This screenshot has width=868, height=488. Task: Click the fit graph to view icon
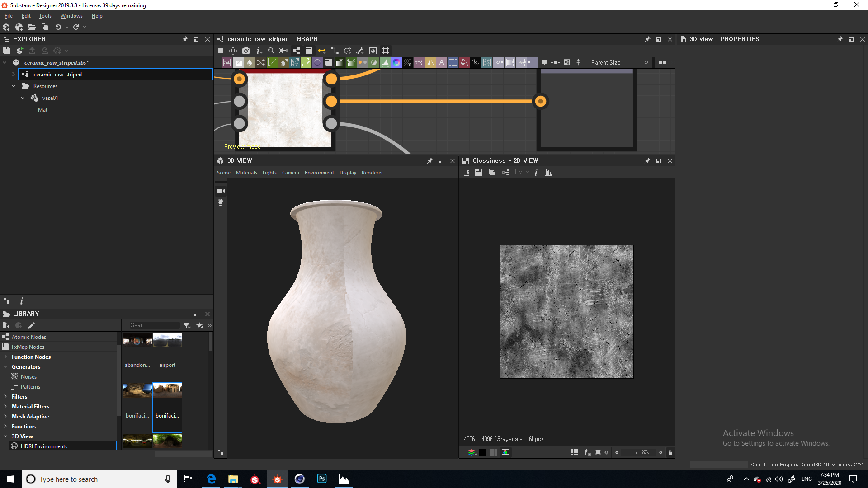(221, 51)
